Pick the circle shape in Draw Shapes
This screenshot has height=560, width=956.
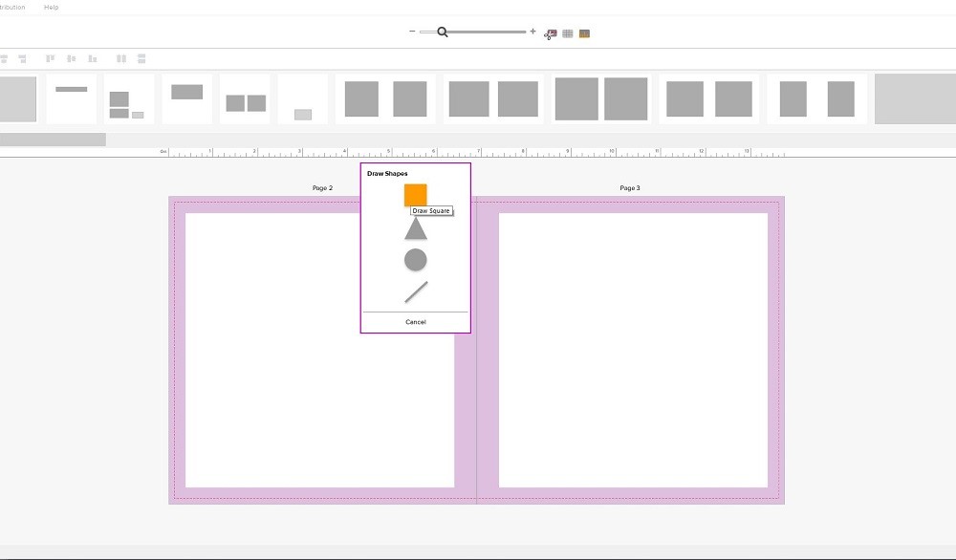[415, 260]
